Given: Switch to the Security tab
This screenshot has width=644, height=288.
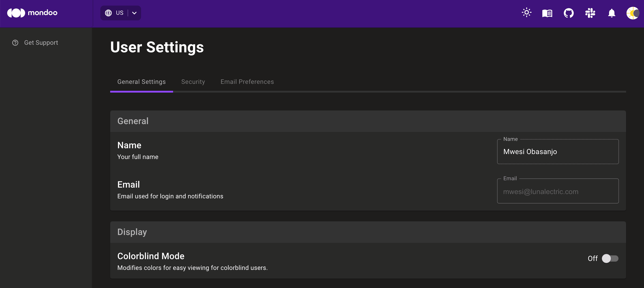Looking at the screenshot, I should 193,82.
